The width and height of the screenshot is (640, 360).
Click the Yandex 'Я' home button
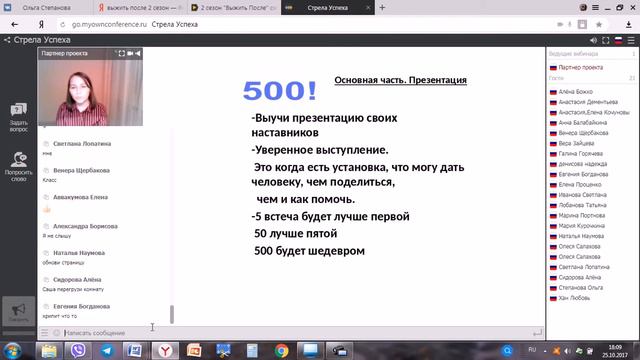point(41,24)
